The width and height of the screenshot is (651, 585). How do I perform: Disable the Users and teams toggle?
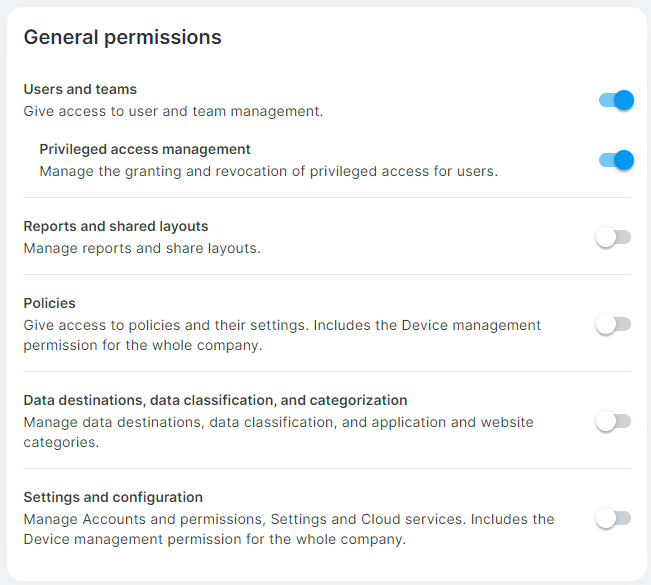[616, 100]
